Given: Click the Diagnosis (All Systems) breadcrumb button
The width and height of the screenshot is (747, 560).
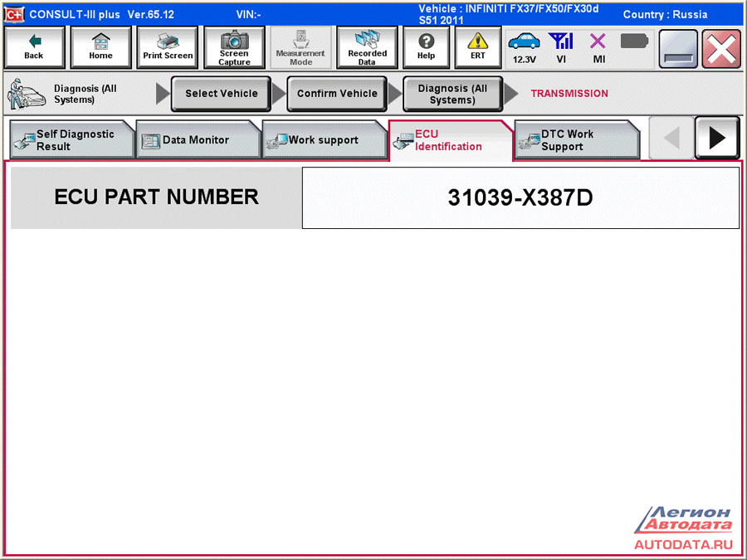Looking at the screenshot, I should click(452, 94).
